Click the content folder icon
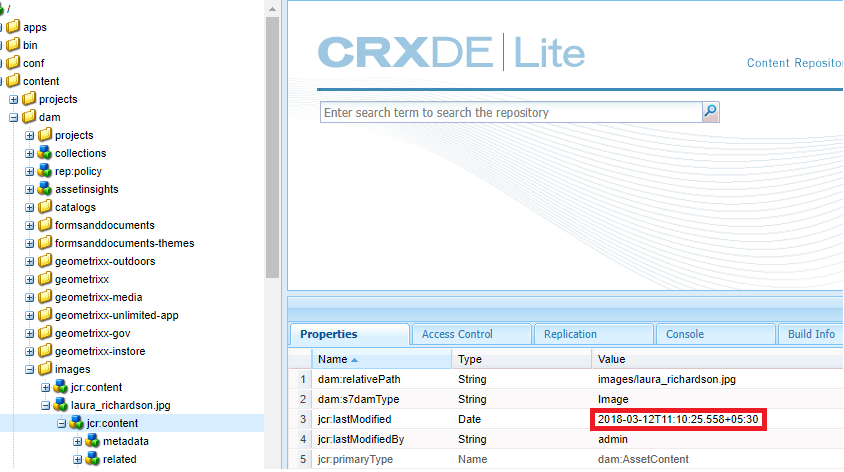The image size is (844, 472). click(x=13, y=81)
